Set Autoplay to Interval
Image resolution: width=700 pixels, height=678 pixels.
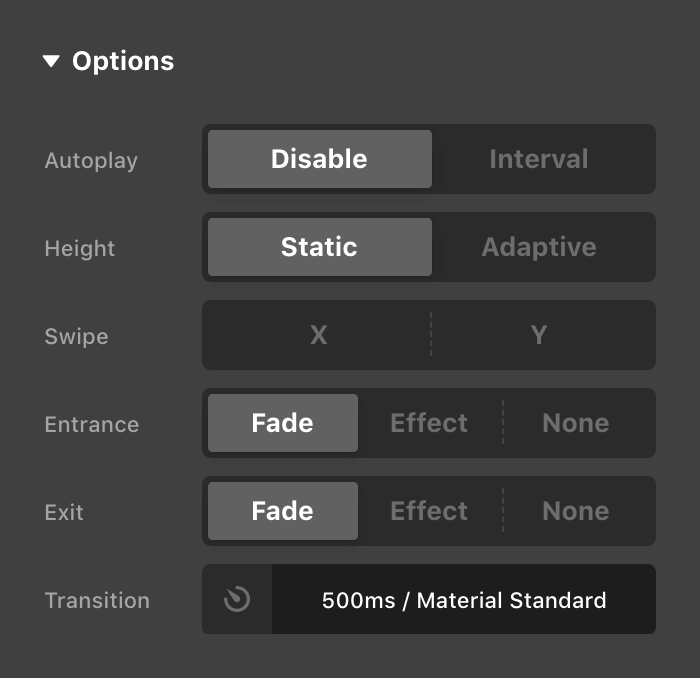[x=539, y=159]
